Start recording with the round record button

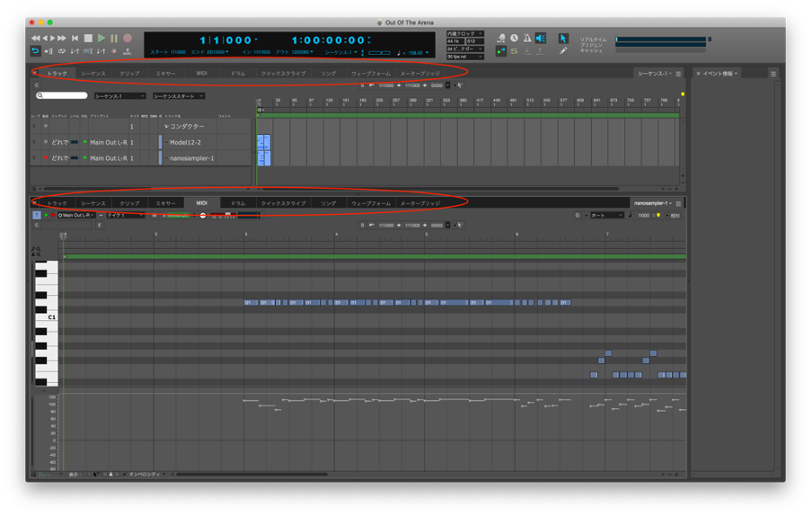(x=128, y=39)
